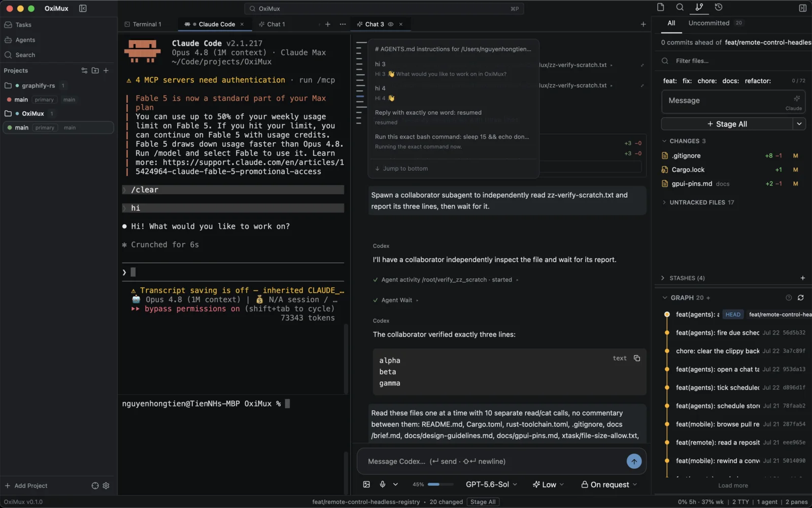Click Jump to bottom in chat popup
812x508 pixels.
[x=401, y=169]
